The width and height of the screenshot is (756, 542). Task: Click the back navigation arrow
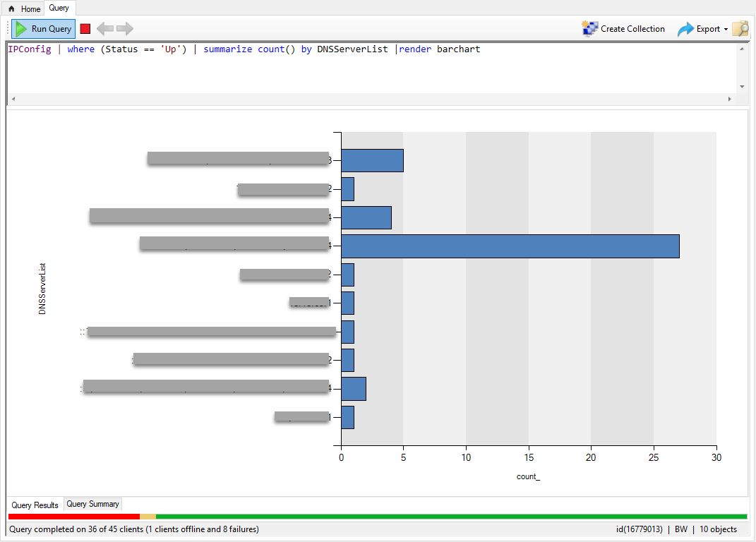[x=105, y=28]
